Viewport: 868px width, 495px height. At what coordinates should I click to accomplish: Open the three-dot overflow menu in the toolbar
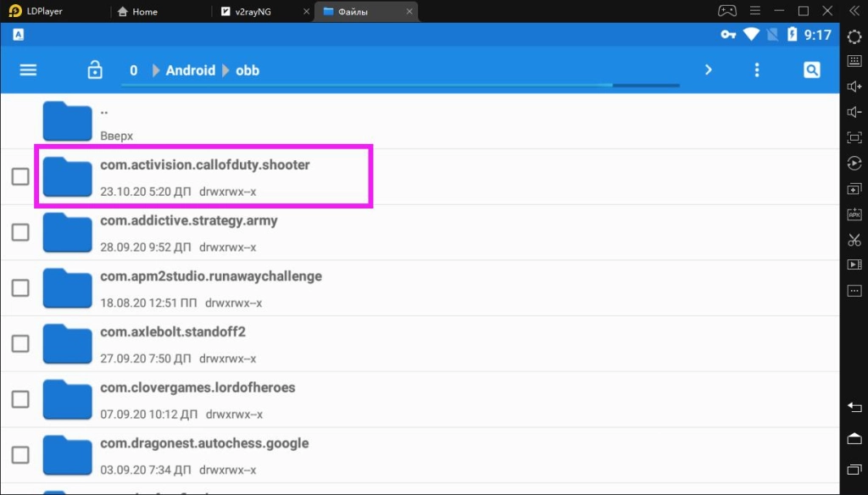(x=757, y=70)
